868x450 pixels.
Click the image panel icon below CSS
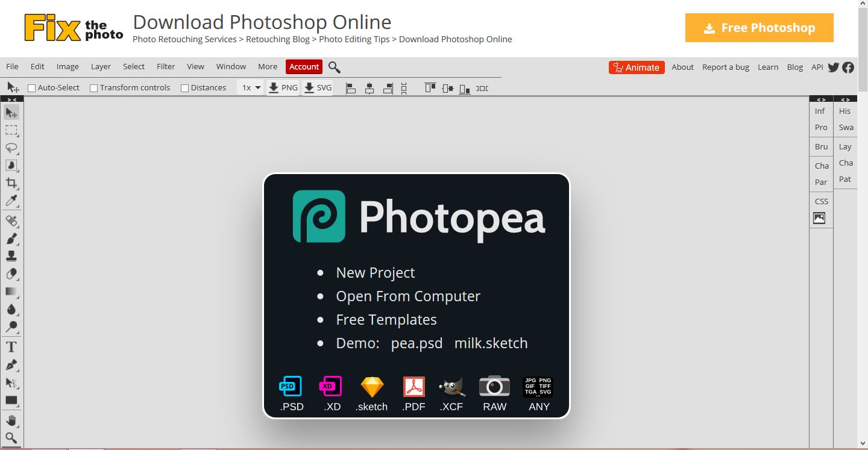819,219
